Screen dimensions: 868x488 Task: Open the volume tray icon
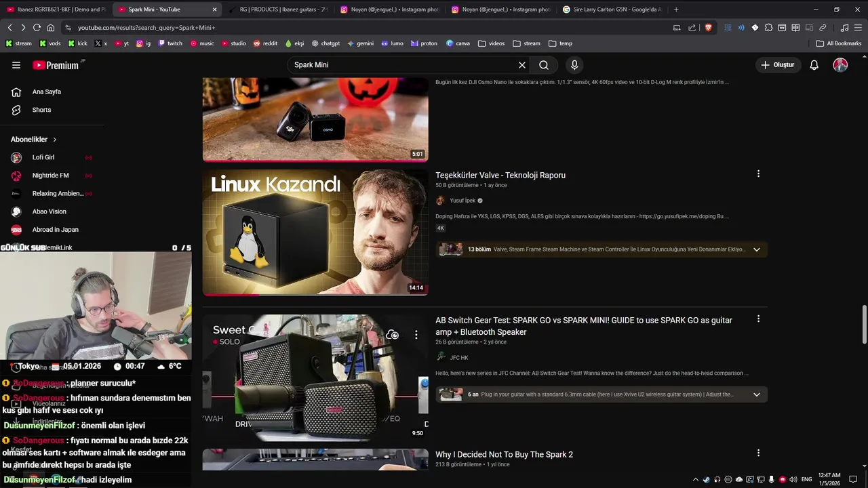[x=793, y=479]
